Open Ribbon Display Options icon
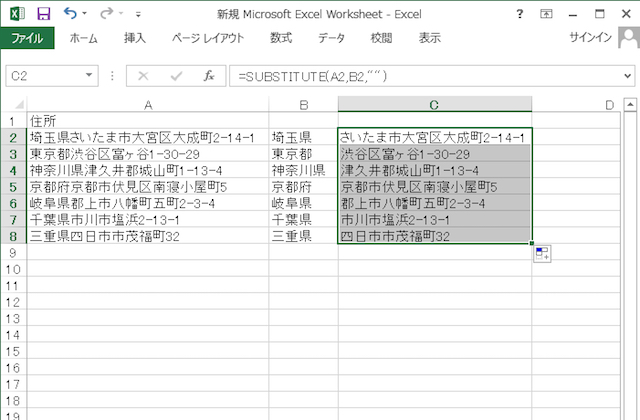Viewport: 640px width, 420px height. tap(546, 15)
